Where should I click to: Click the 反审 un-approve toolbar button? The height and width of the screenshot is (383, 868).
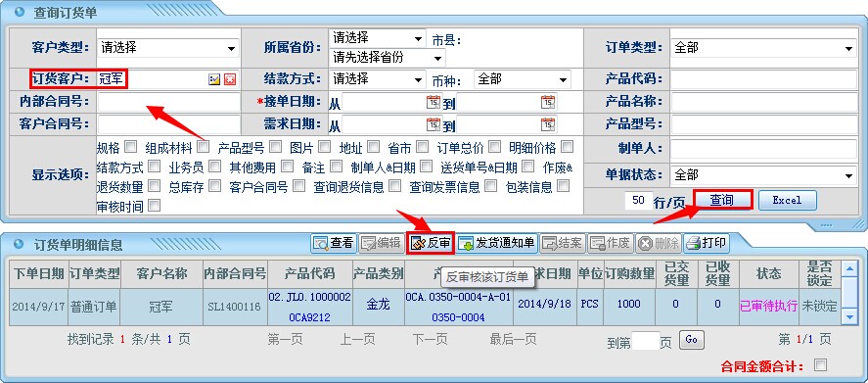(431, 243)
